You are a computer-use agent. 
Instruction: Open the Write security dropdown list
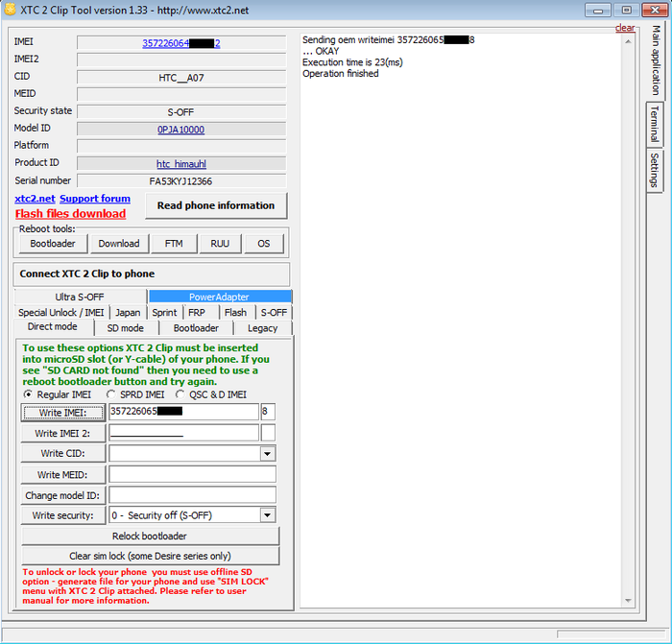click(x=267, y=515)
